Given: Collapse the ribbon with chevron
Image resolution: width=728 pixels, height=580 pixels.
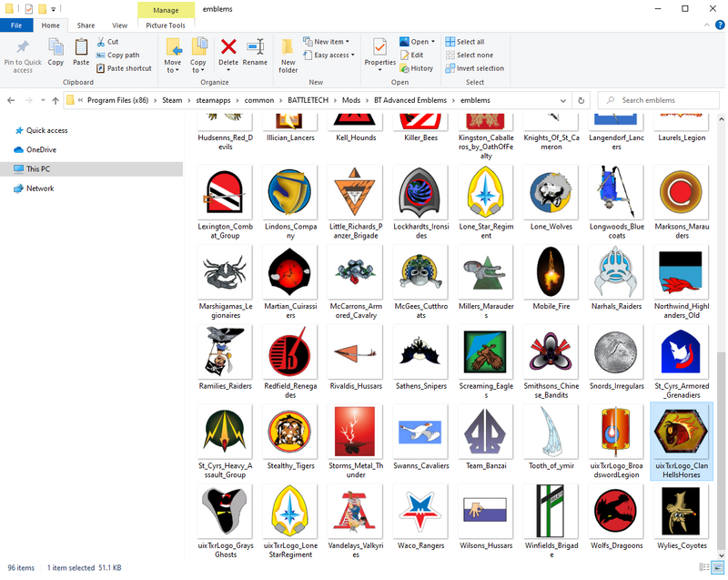Looking at the screenshot, I should (x=707, y=25).
